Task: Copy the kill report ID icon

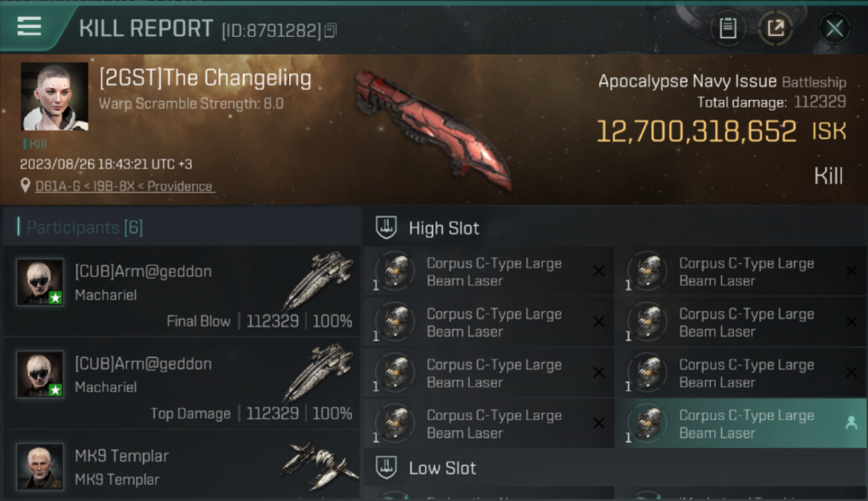Action: (330, 30)
